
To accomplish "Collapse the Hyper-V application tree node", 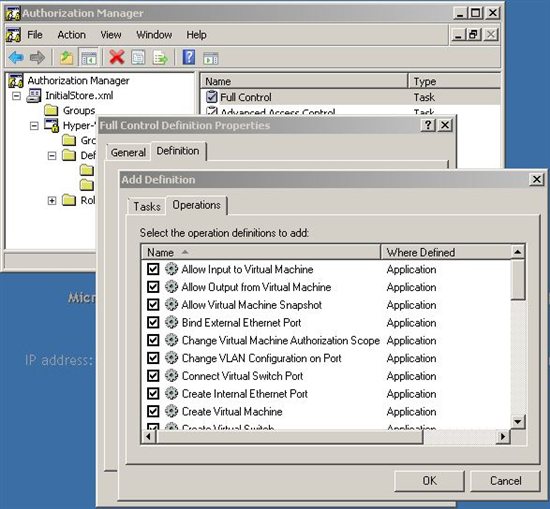I will 34,126.
